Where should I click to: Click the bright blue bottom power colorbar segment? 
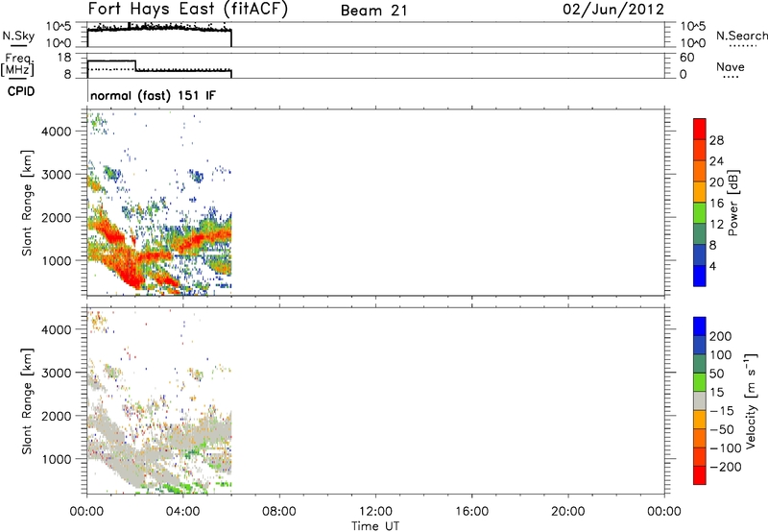[x=700, y=276]
